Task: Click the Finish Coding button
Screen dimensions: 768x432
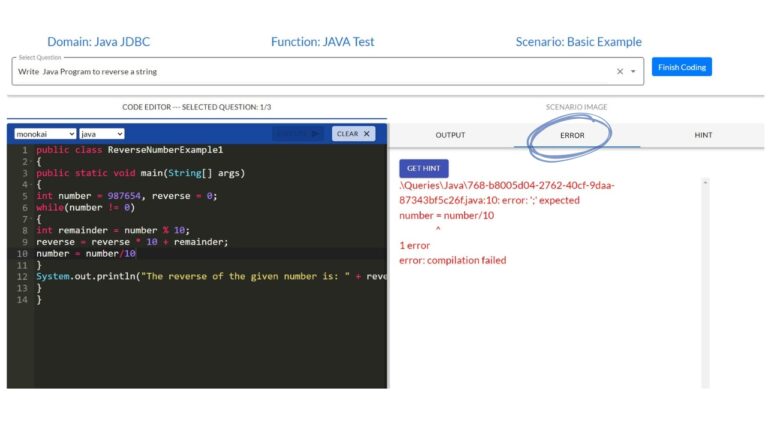Action: 681,67
